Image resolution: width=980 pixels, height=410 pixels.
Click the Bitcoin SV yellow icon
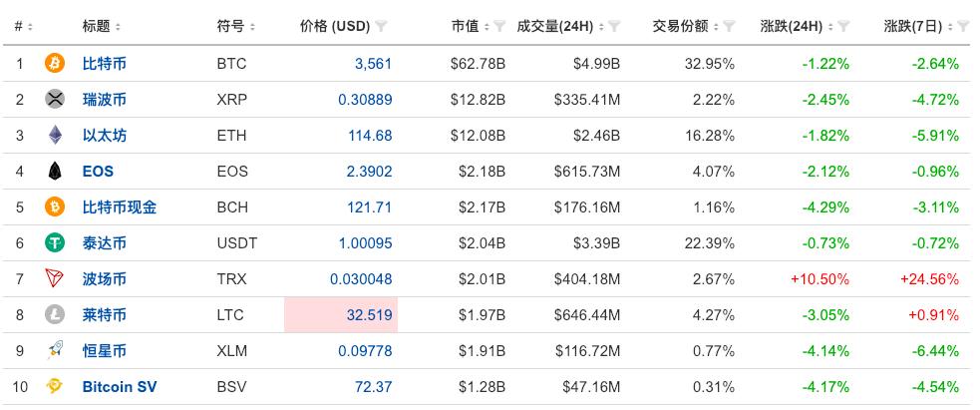click(x=55, y=386)
